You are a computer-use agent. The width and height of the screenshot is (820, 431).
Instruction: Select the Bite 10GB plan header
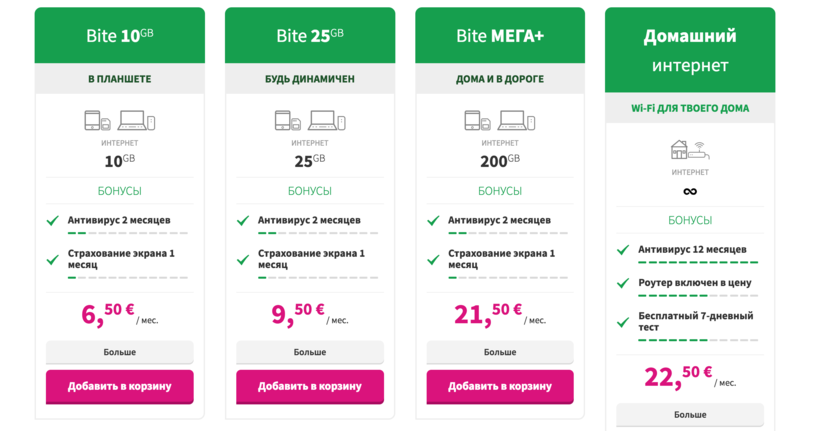point(119,36)
